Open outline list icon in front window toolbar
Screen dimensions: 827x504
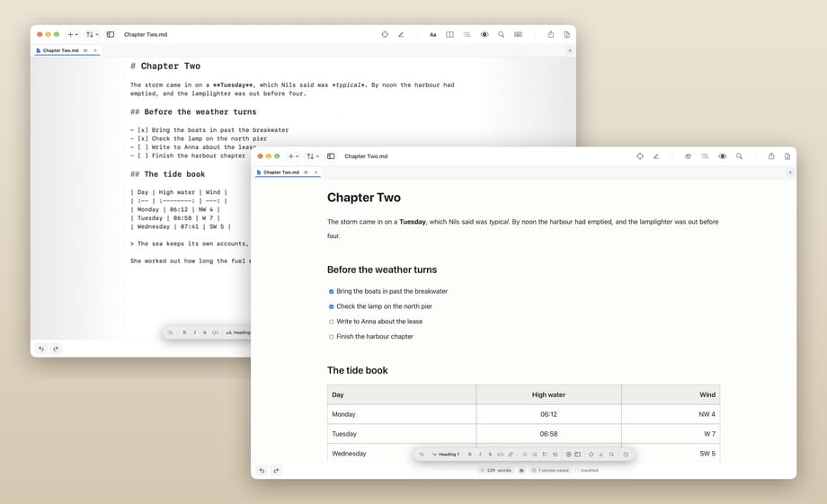(705, 156)
